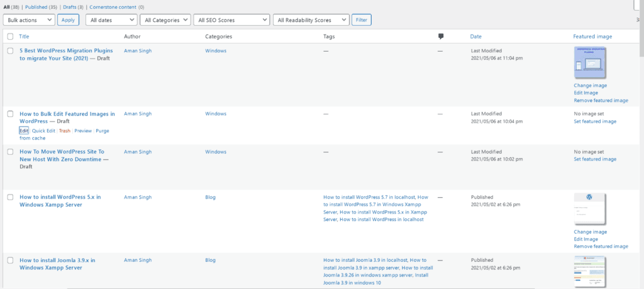Screen dimensions: 644x289
Task: Sort posts by Title column
Action: [25, 37]
